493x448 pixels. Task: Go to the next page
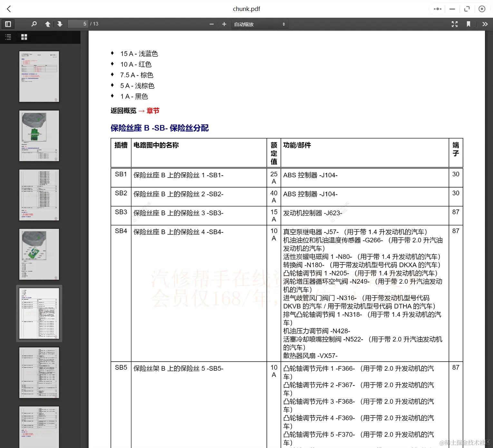click(60, 24)
